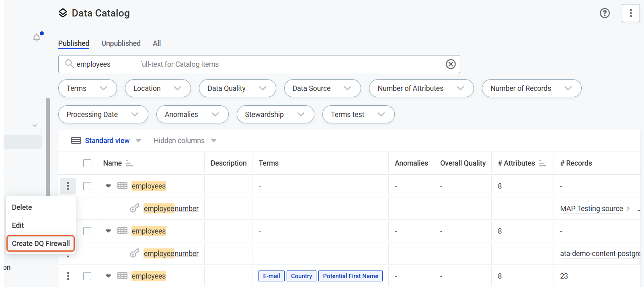Choose Create DQ Firewall menu item

coord(41,244)
